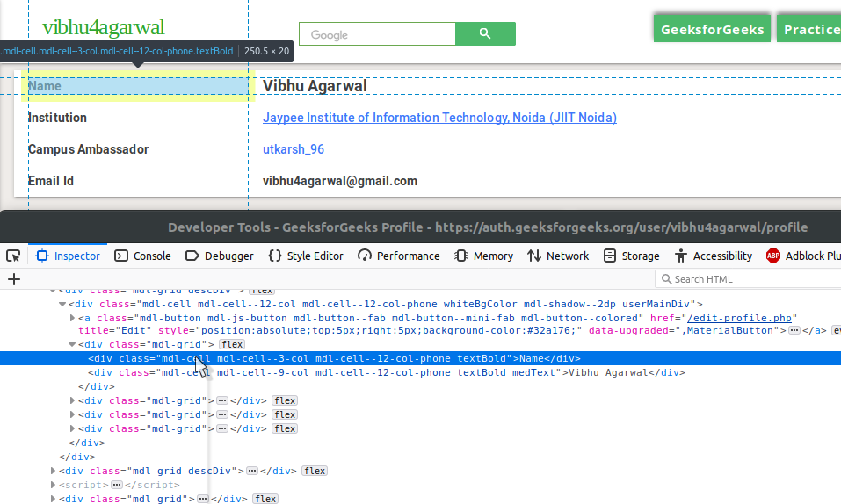Activate the element picker icon

pos(13,256)
